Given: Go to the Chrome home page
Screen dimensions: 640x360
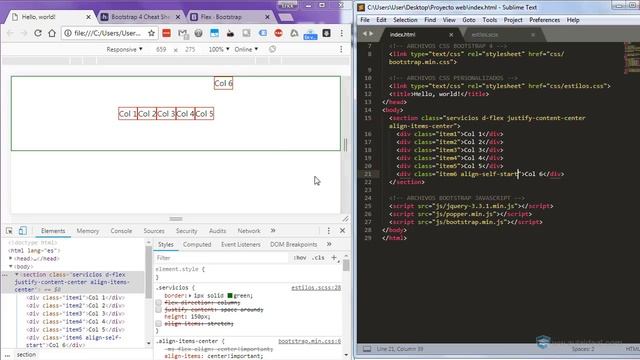Looking at the screenshot, I should point(52,33).
